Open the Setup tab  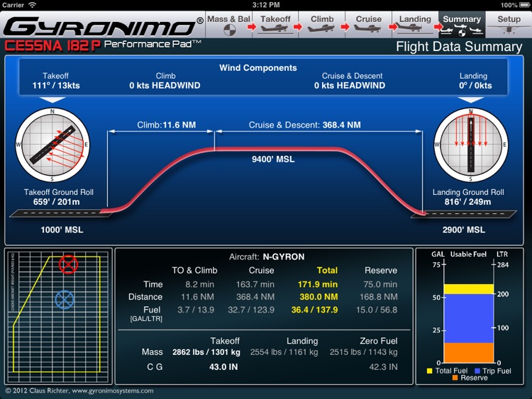tap(509, 24)
